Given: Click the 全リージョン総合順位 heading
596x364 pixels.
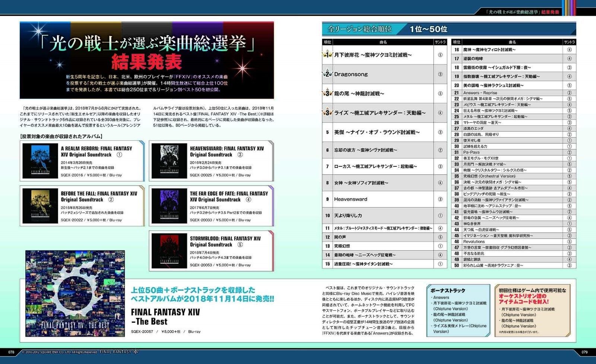Looking at the screenshot, I should pyautogui.click(x=359, y=29).
